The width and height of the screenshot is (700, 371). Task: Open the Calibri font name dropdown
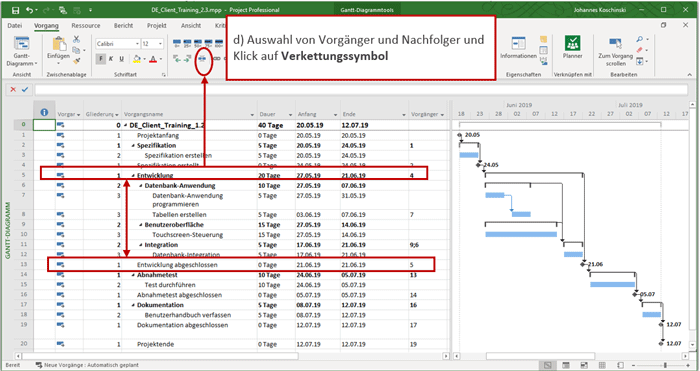[137, 44]
